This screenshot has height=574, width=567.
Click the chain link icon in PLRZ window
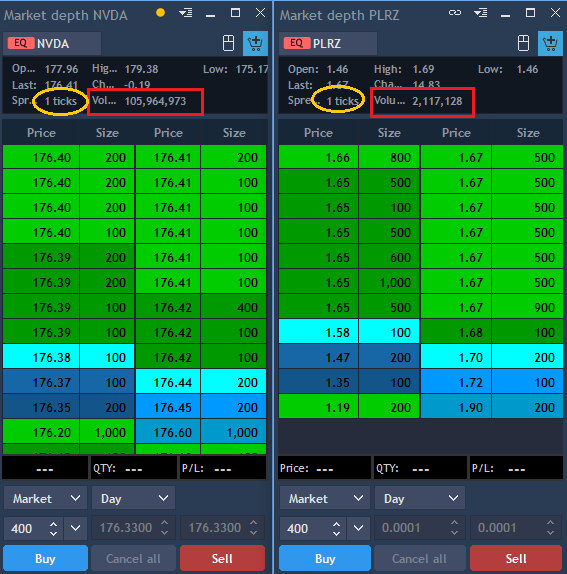tap(455, 13)
